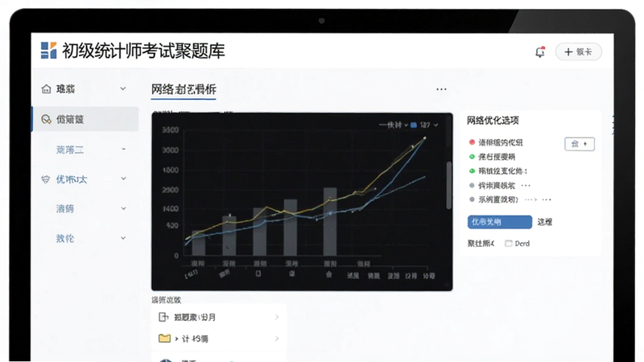Viewport: 644px width, 362px height.
Task: Click the 3600 y-axis label
Action: (x=171, y=130)
